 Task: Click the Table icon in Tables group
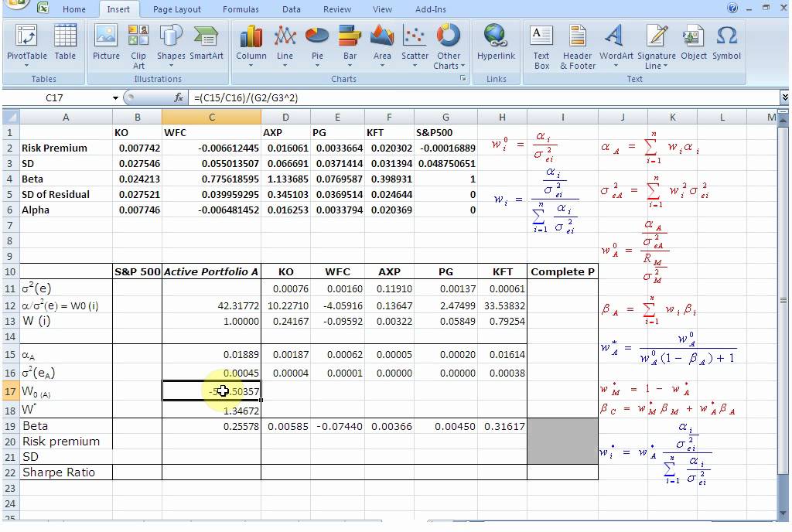tap(65, 43)
